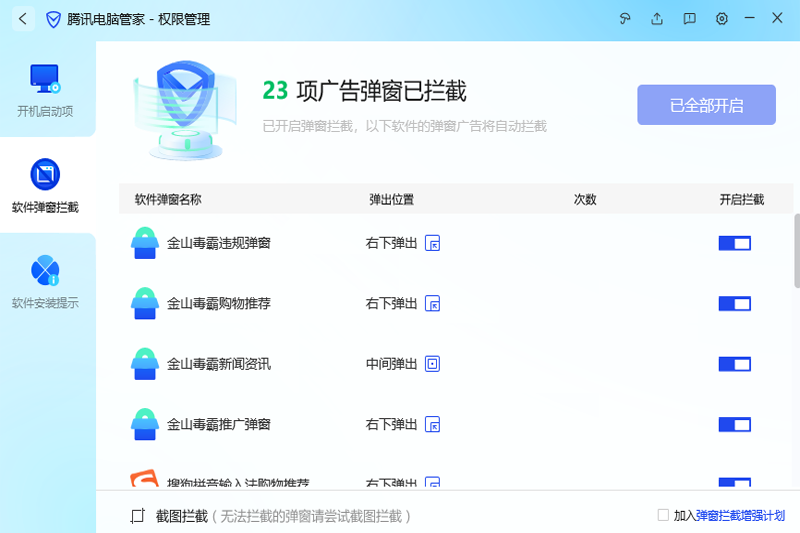Open the settings gear icon in title bar
The height and width of the screenshot is (533, 800).
tap(721, 19)
